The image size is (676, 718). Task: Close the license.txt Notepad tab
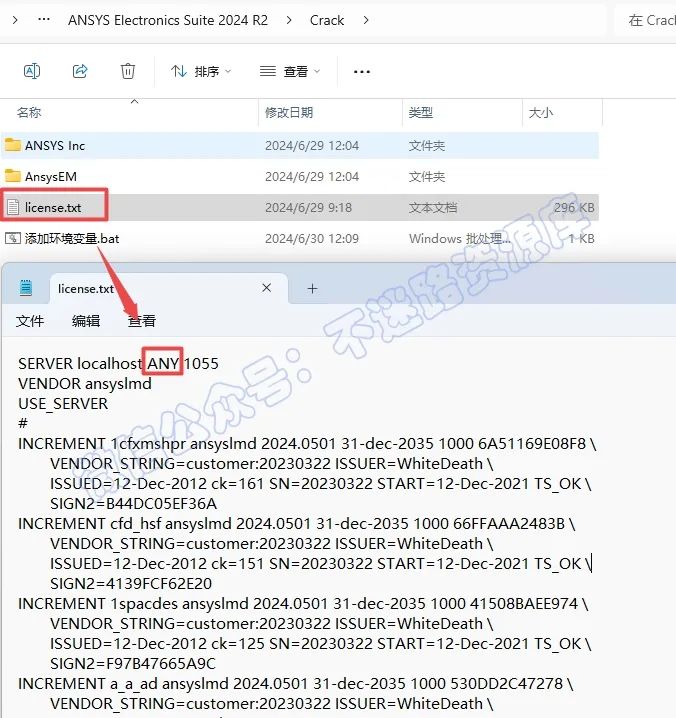click(267, 288)
